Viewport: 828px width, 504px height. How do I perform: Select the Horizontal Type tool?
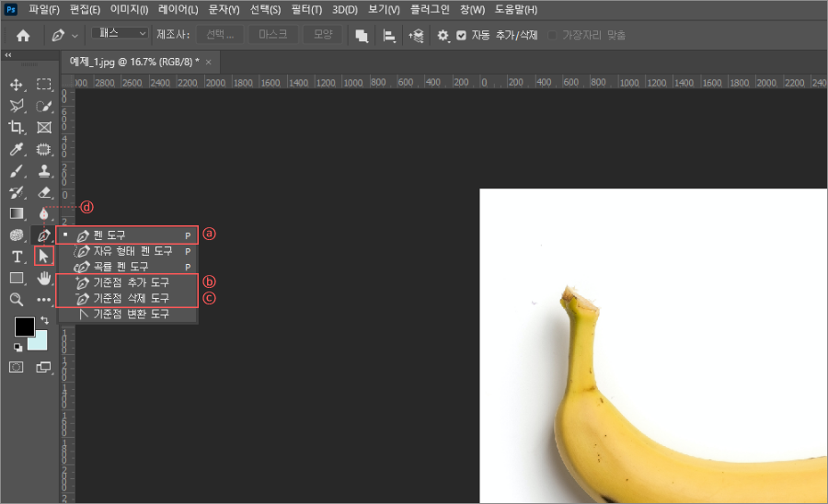(x=17, y=257)
